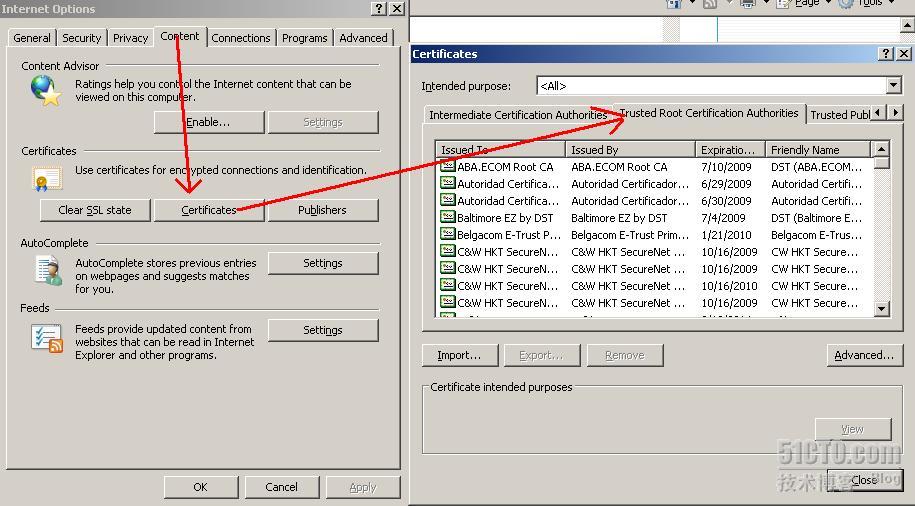The width and height of the screenshot is (915, 506).
Task: Click the Close button in Certificates dialog
Action: [864, 480]
